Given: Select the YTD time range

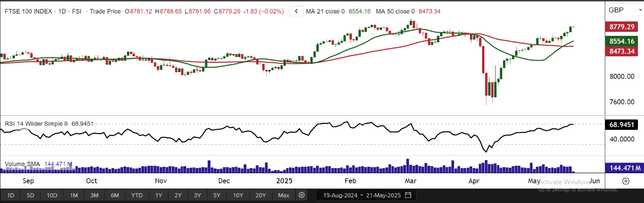Looking at the screenshot, I should tap(137, 195).
